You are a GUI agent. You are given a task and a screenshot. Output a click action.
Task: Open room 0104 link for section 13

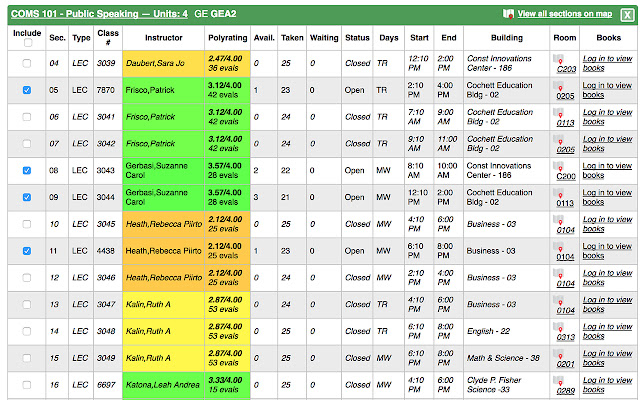click(565, 311)
